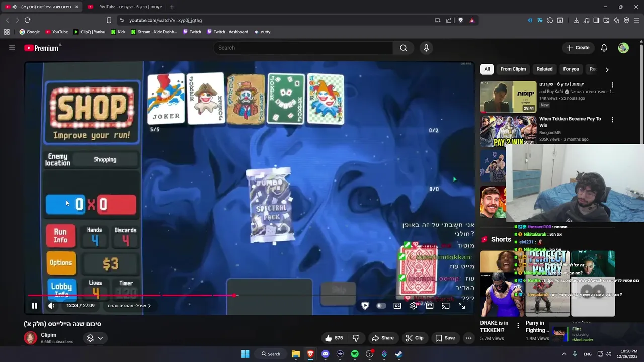
Task: Open options for the 29:41 recommended video
Action: tap(612, 85)
